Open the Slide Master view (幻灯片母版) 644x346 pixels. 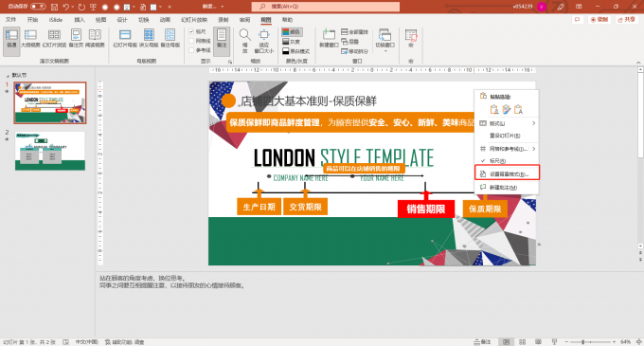click(125, 39)
